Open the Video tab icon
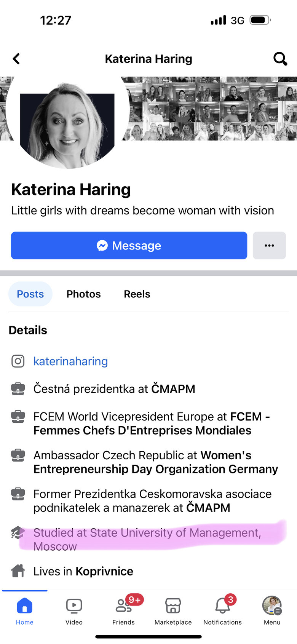Screen dimensions: 297x644 (x=74, y=611)
